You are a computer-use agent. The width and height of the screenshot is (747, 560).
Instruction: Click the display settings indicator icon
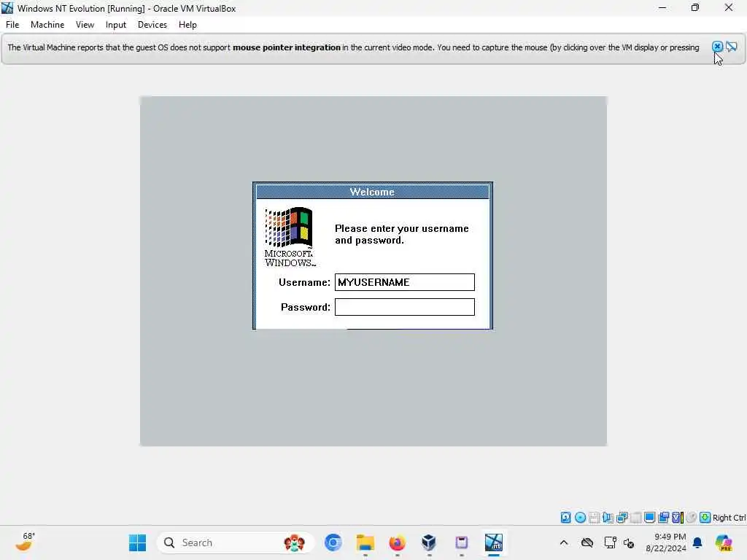(649, 518)
